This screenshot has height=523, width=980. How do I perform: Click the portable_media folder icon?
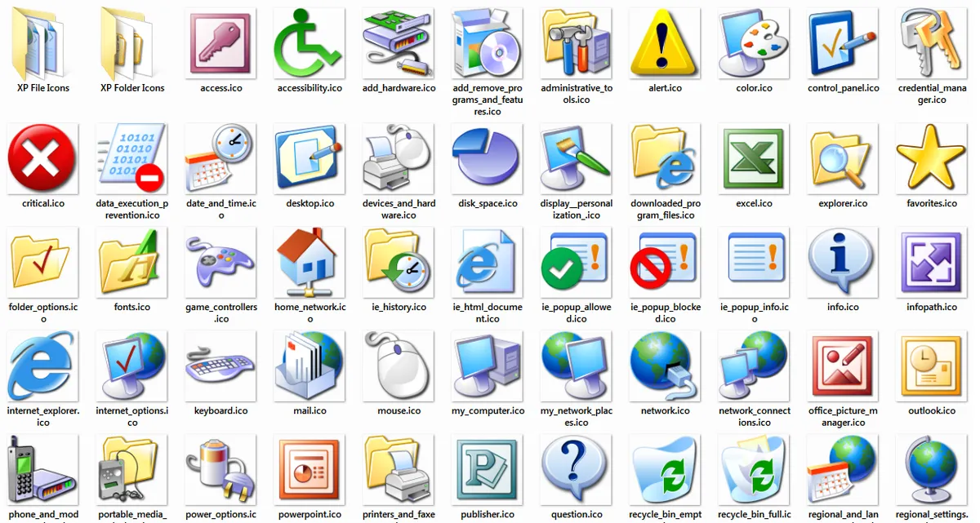(x=132, y=470)
